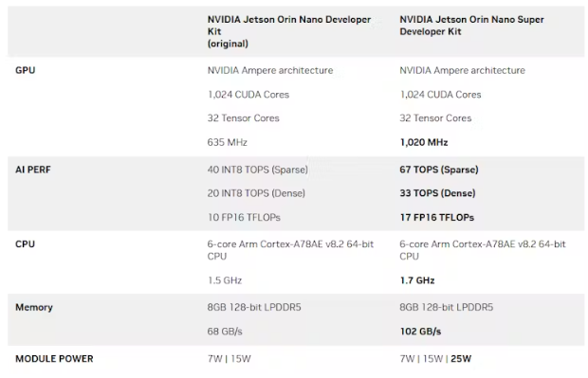Select the 67 TOPS (Sparse) text
The image size is (588, 378).
click(x=439, y=170)
